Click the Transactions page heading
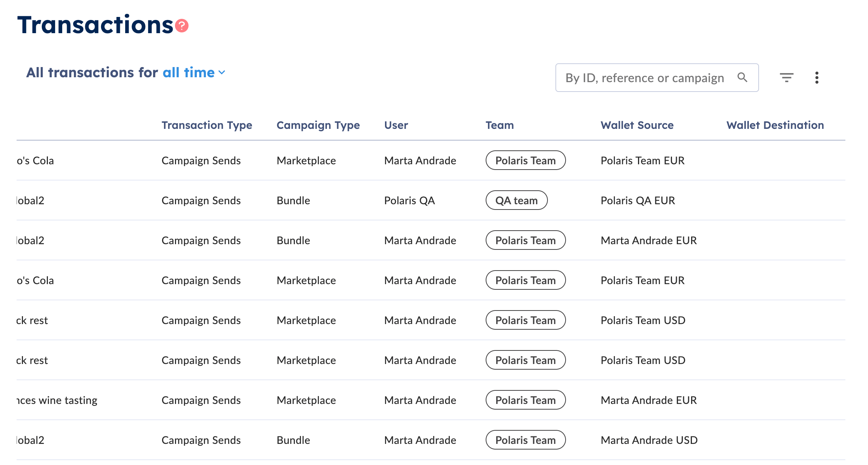868x465 pixels. pyautogui.click(x=95, y=25)
